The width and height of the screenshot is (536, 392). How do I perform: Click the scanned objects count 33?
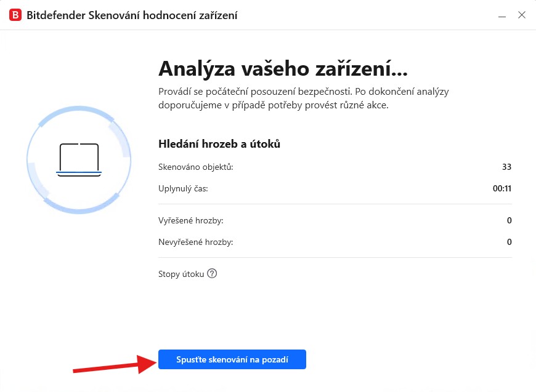507,167
